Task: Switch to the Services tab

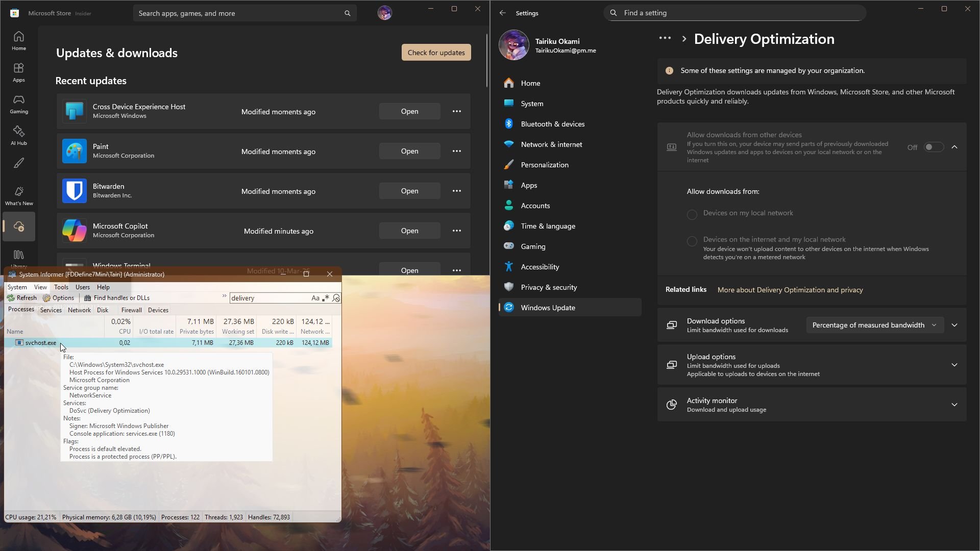Action: pos(51,310)
